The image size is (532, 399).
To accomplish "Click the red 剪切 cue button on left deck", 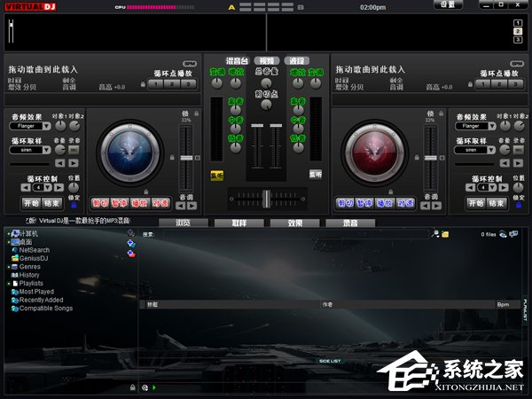I will [x=100, y=203].
